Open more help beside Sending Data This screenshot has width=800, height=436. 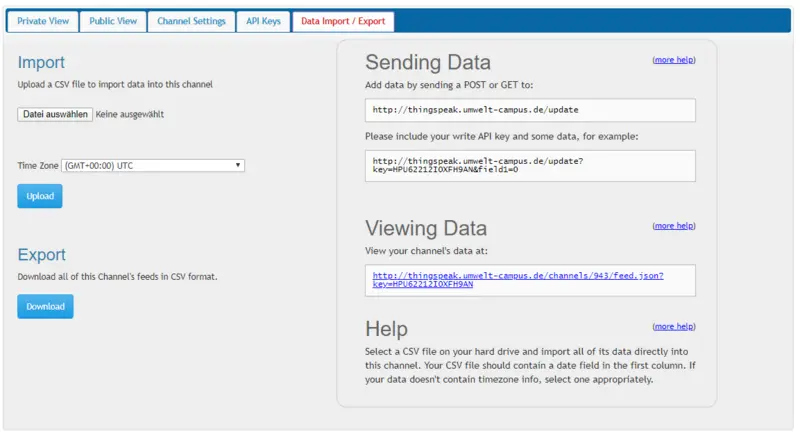(x=673, y=60)
